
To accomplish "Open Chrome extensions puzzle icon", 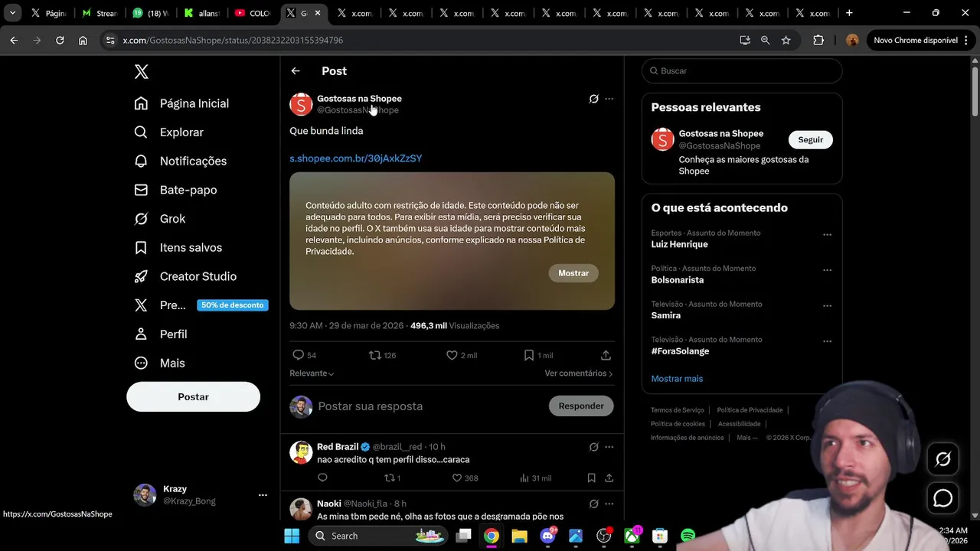I will (818, 41).
